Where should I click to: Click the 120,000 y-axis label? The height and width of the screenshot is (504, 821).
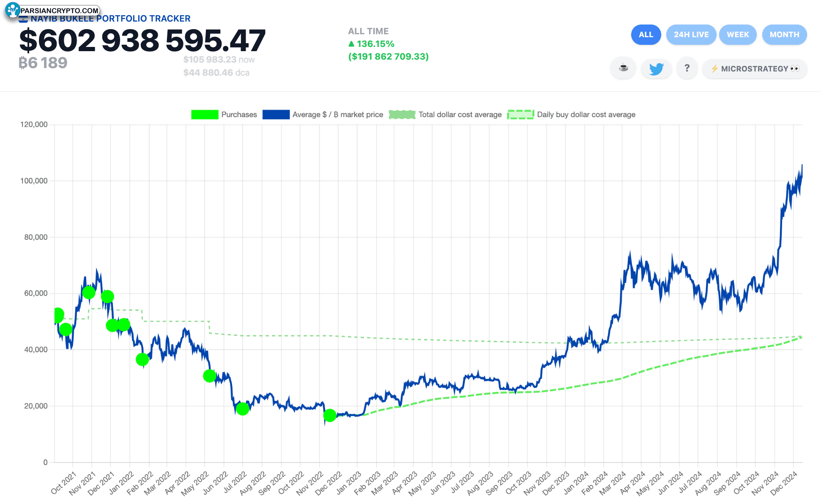pos(34,124)
